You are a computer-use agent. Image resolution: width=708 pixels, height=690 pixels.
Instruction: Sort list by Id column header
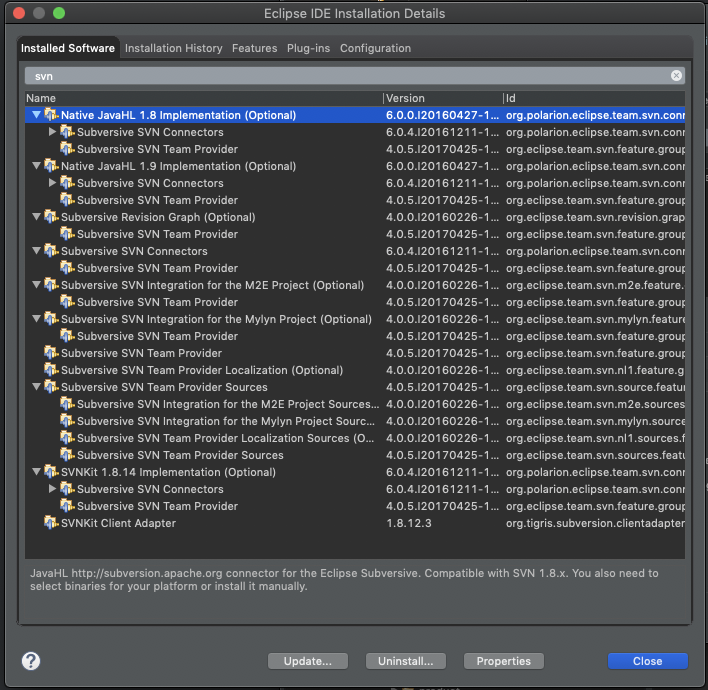(594, 98)
